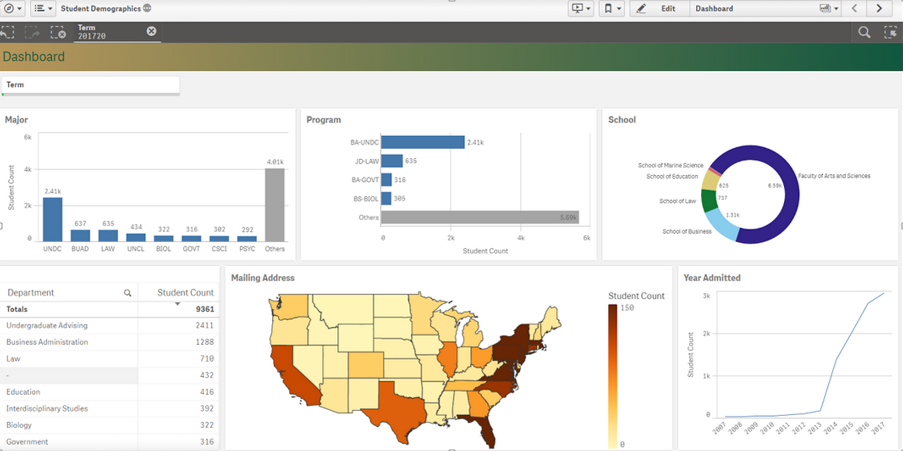This screenshot has height=451, width=903.
Task: Select the BA-GOVT bar in Program chart
Action: coord(386,180)
